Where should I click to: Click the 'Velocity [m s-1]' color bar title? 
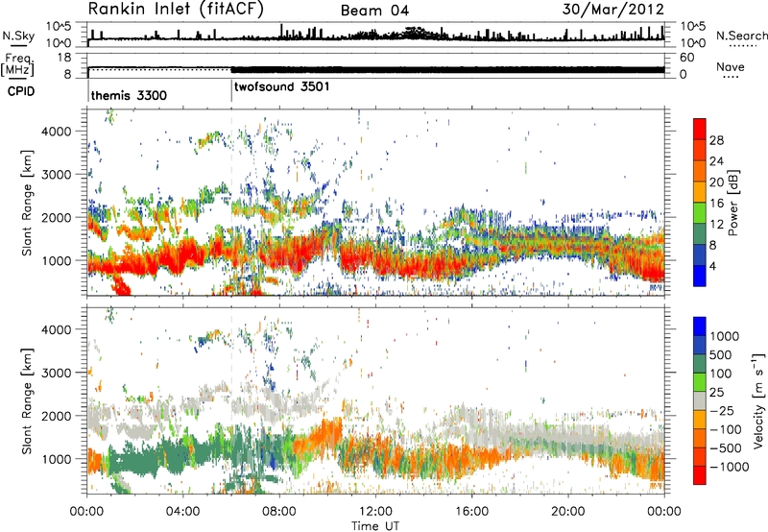coord(758,400)
